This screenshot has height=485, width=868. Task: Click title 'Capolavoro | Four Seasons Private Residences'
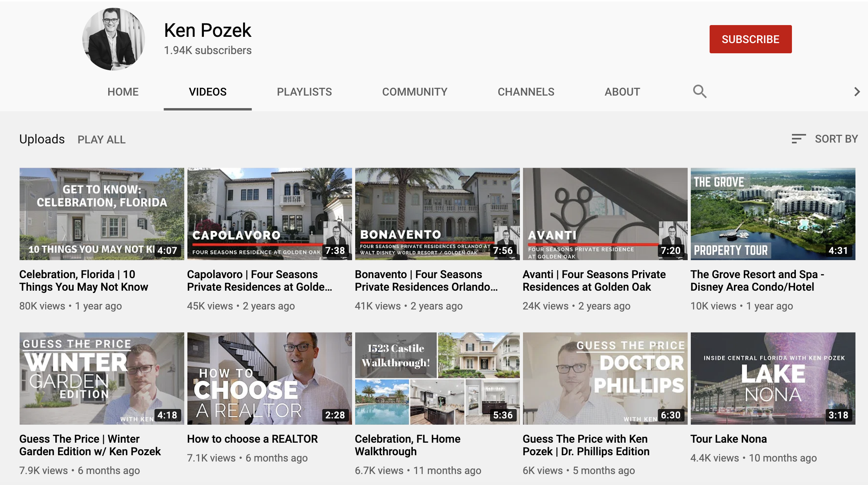click(x=260, y=281)
